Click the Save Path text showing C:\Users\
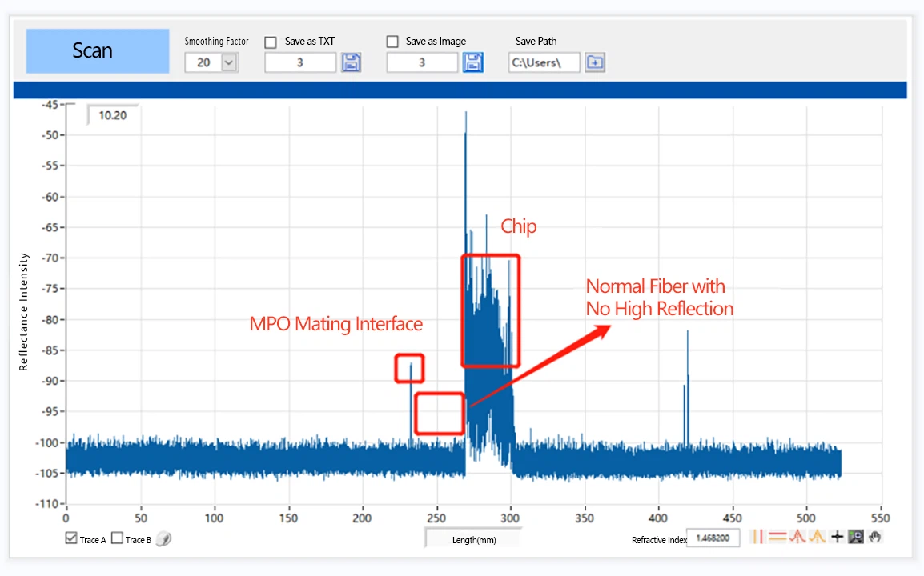 click(544, 62)
